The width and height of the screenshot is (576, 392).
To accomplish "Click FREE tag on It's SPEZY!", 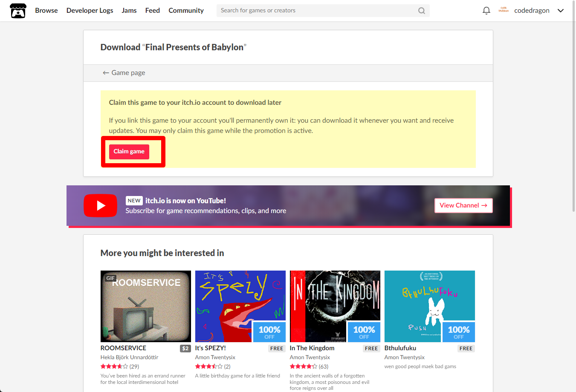I will (277, 349).
